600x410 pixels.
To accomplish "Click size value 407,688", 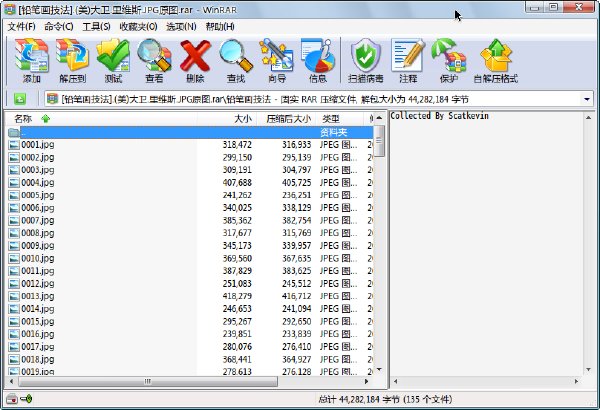I will click(x=237, y=183).
